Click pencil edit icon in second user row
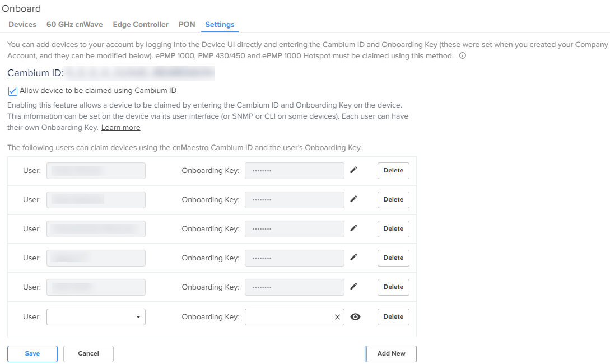 [353, 199]
